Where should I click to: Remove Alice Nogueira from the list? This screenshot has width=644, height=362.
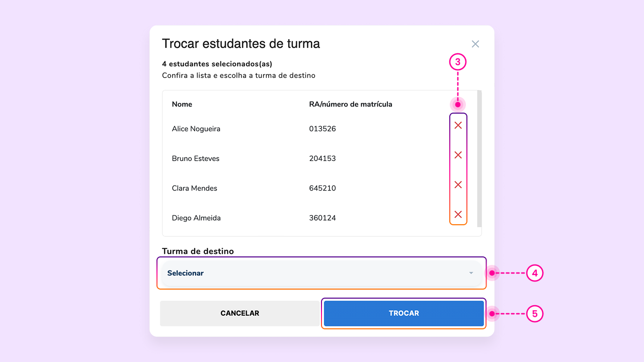pos(458,125)
